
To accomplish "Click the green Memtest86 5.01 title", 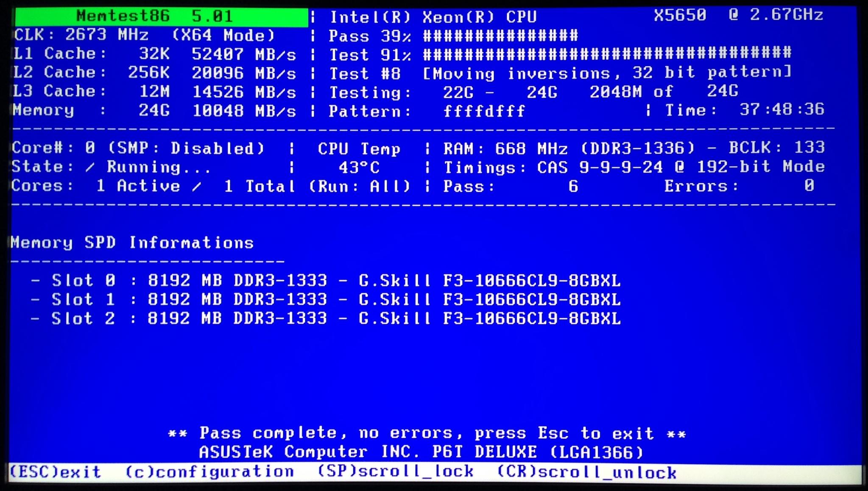I will click(161, 17).
